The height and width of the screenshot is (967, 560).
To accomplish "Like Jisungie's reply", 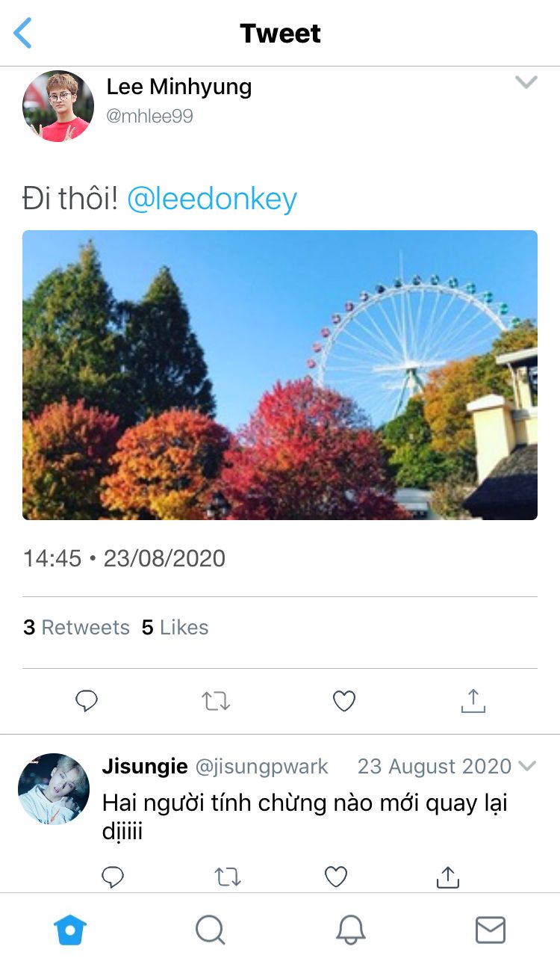I will [x=336, y=877].
